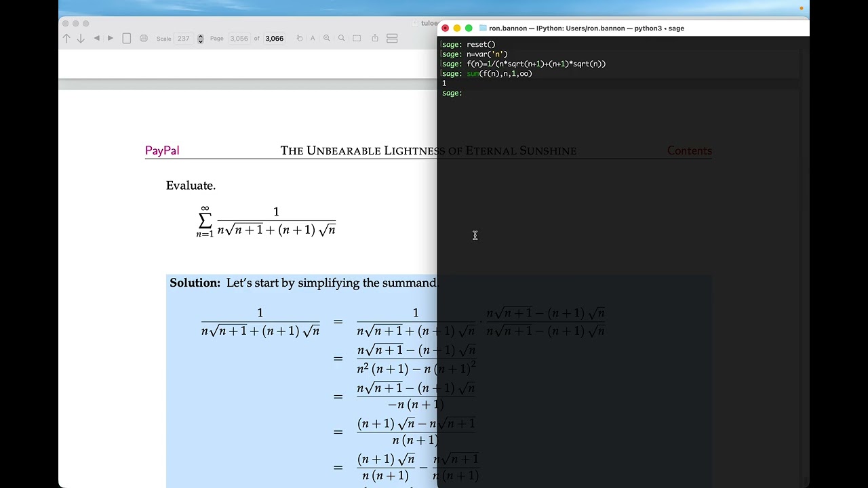Click the orange dot in the menu bar
The image size is (868, 488).
pos(802,8)
